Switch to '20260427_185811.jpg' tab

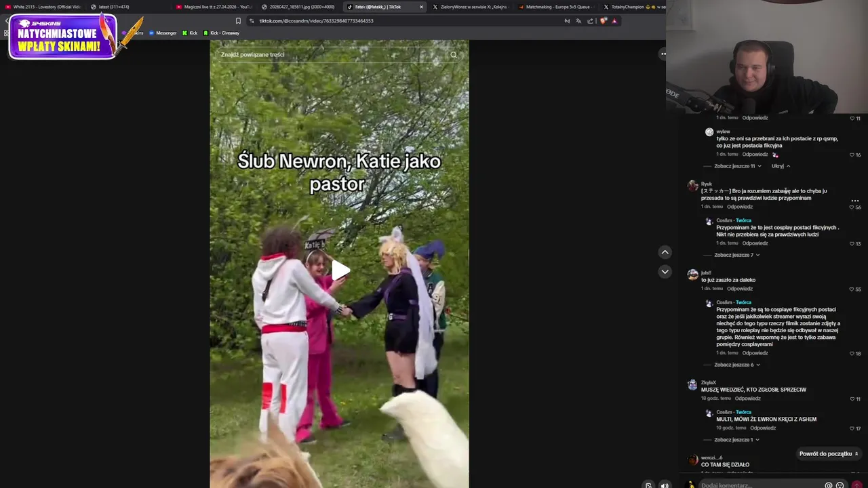coord(299,7)
